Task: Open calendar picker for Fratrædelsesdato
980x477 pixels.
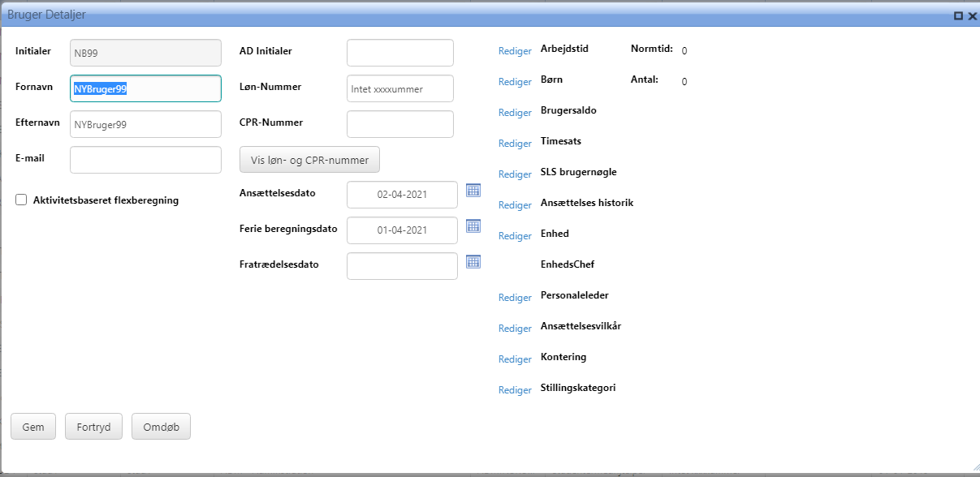Action: click(473, 261)
